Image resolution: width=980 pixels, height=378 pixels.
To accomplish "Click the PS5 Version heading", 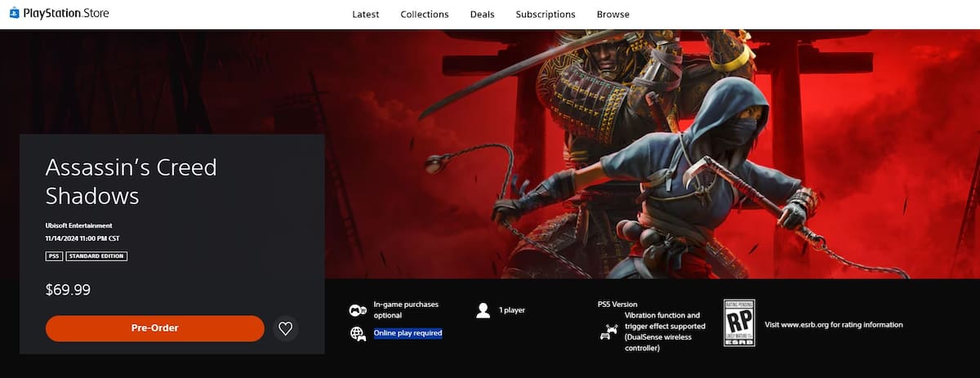I will point(617,305).
